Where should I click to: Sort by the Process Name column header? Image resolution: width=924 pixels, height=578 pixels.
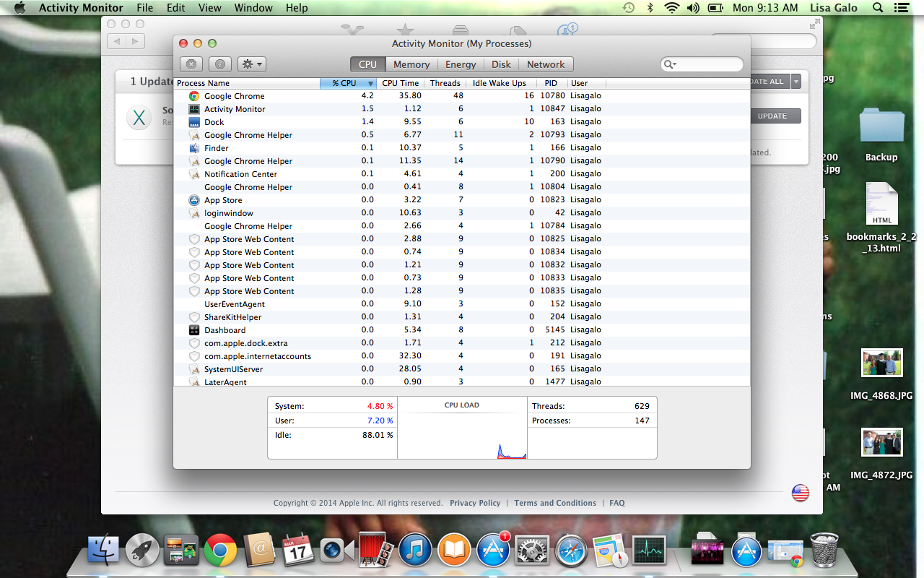point(247,83)
